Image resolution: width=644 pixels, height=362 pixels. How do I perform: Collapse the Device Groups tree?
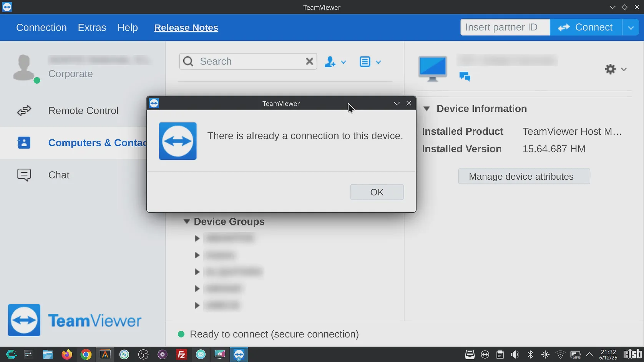tap(187, 221)
